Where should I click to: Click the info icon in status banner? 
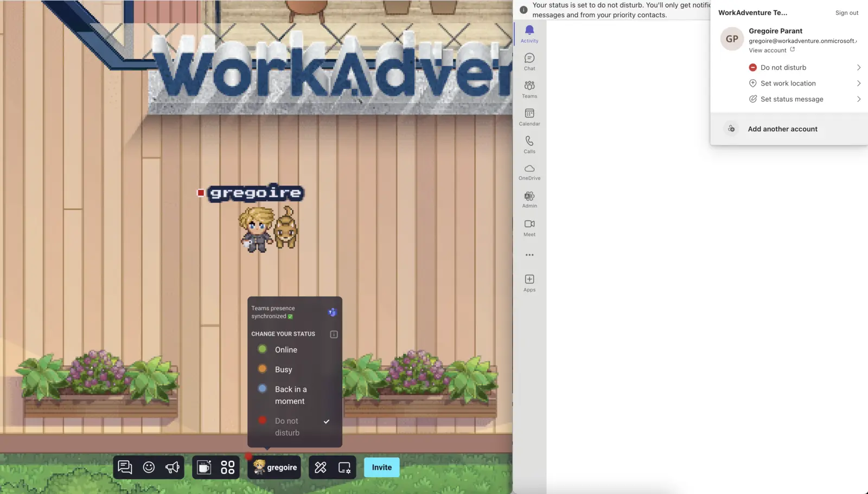[524, 10]
